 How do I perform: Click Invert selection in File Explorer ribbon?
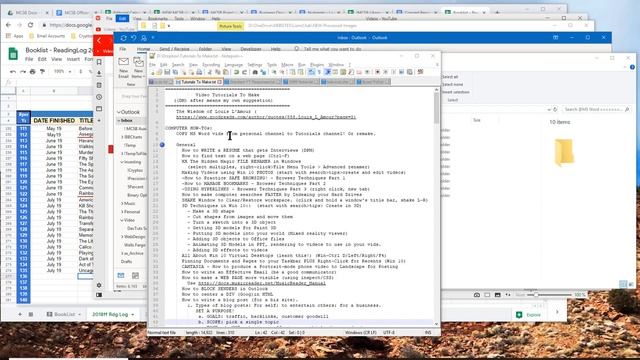tap(456, 92)
